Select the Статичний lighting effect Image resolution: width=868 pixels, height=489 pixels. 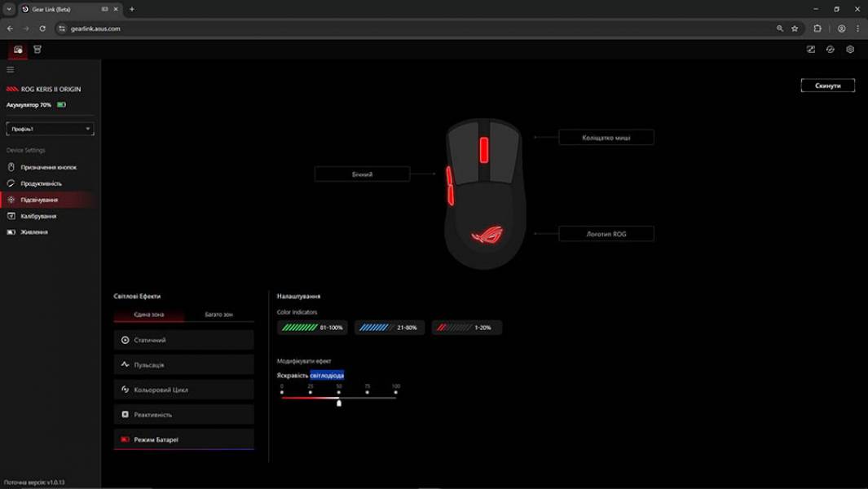183,340
